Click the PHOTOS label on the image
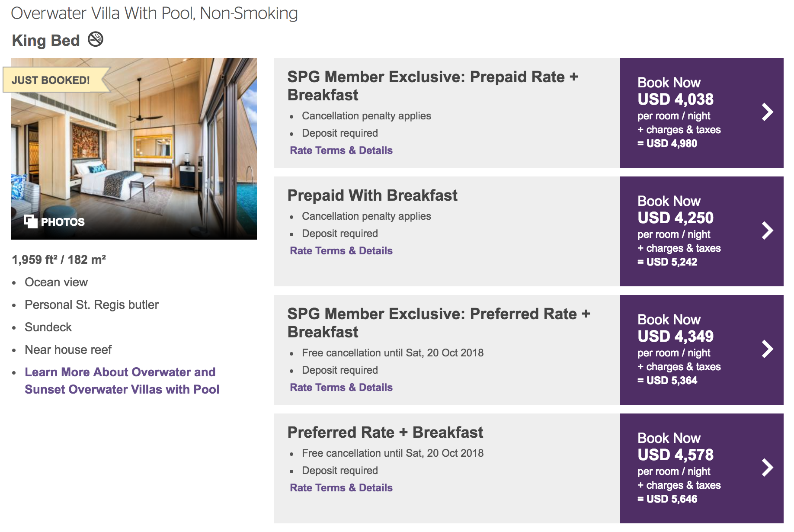794x532 pixels. pyautogui.click(x=63, y=222)
